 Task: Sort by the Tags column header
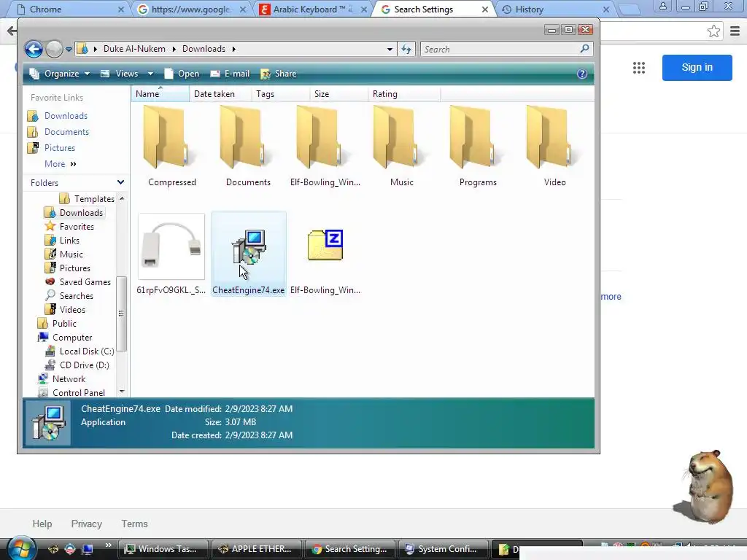(x=280, y=94)
